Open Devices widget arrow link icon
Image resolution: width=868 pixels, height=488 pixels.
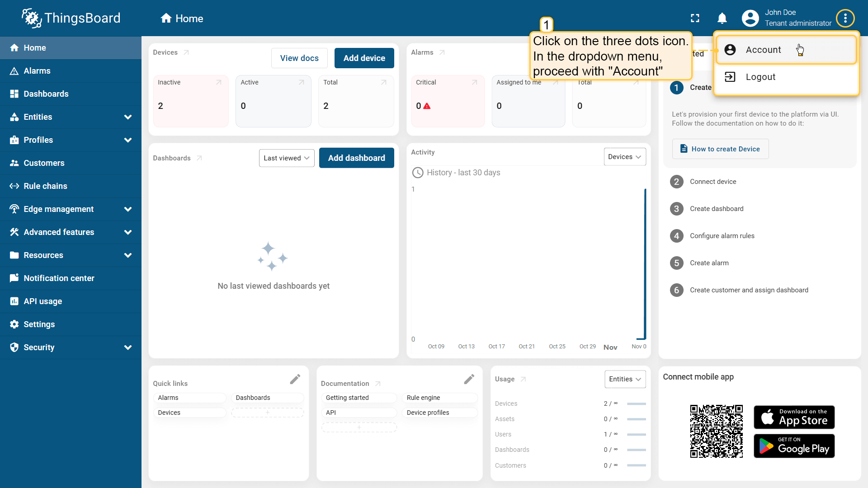point(186,52)
